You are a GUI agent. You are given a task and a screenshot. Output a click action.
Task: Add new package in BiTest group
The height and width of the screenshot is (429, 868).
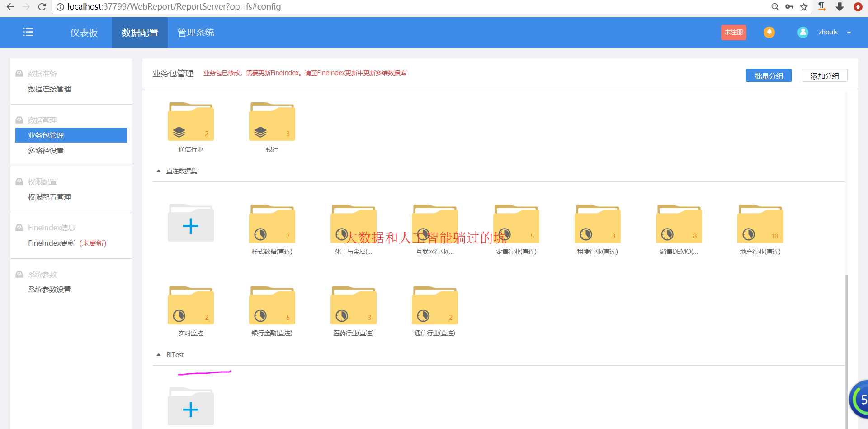[x=191, y=407]
